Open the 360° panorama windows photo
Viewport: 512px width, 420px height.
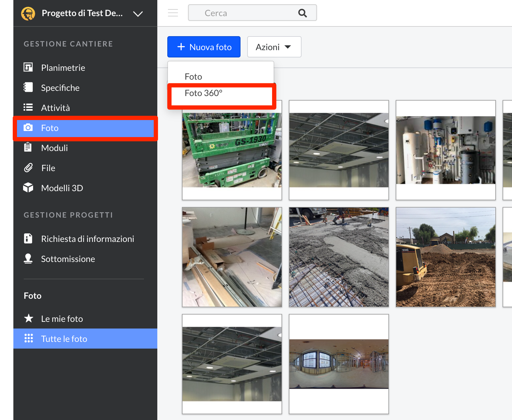[339, 364]
